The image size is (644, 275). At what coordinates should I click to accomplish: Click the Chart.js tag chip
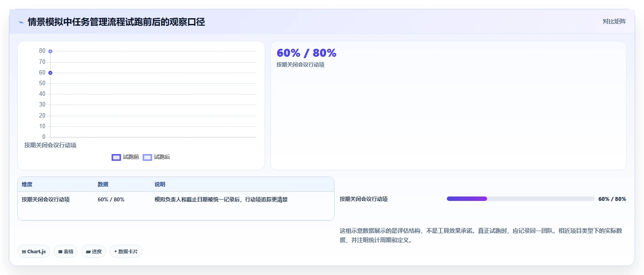click(x=34, y=251)
